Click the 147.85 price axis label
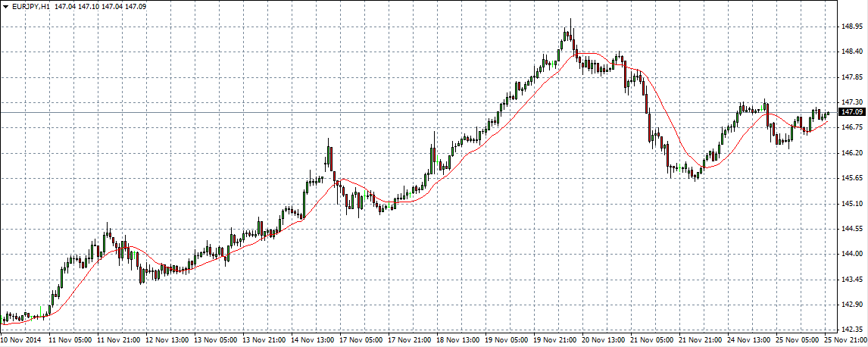The width and height of the screenshot is (868, 347). point(852,77)
